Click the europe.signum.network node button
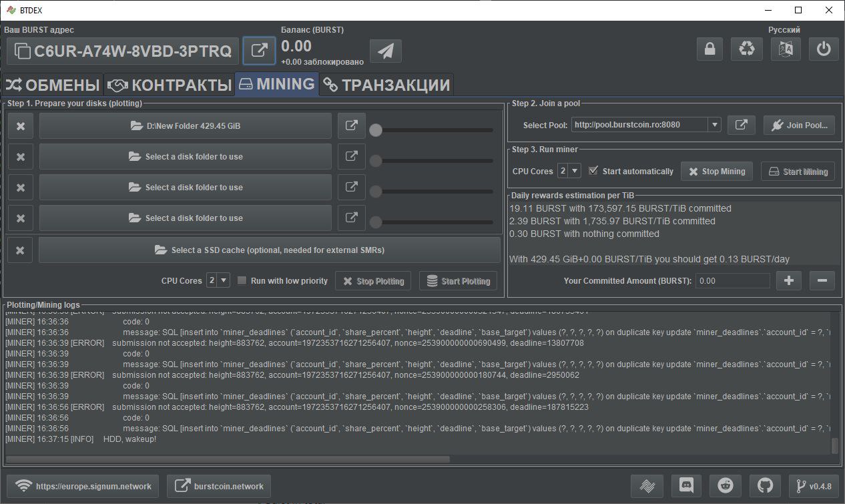Viewport: 845px width, 504px height. (x=83, y=486)
